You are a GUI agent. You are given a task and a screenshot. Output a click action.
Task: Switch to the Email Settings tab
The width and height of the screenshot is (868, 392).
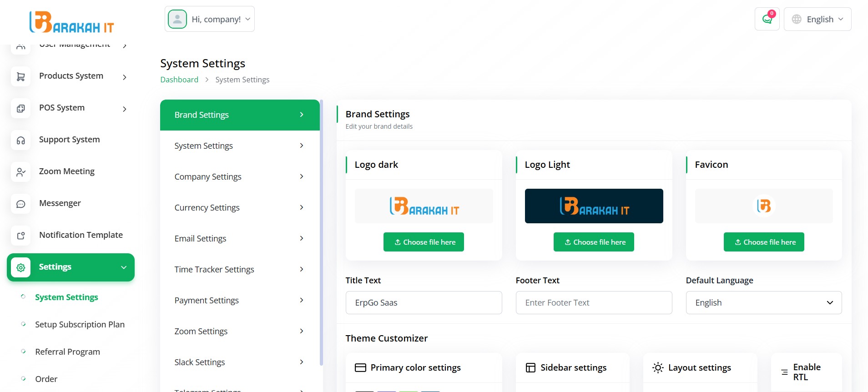coord(239,239)
